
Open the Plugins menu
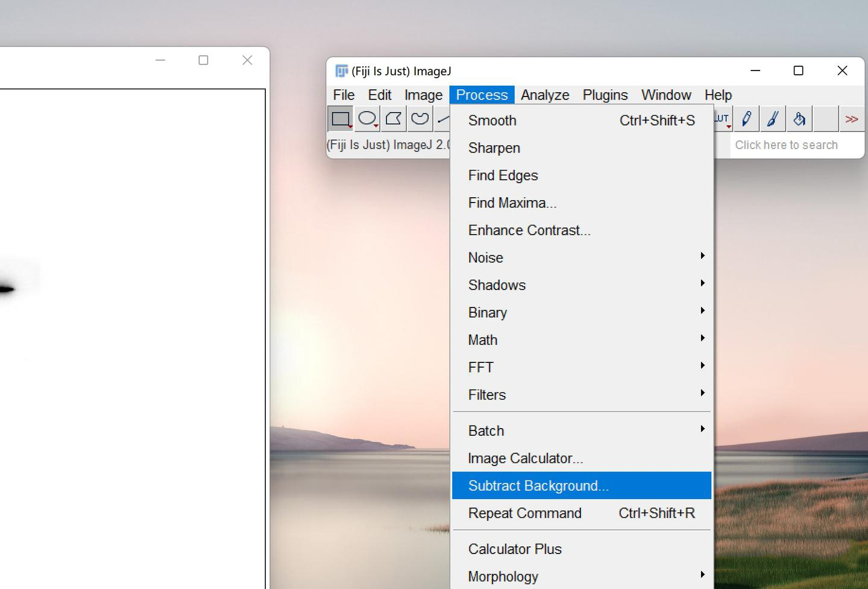click(x=605, y=95)
